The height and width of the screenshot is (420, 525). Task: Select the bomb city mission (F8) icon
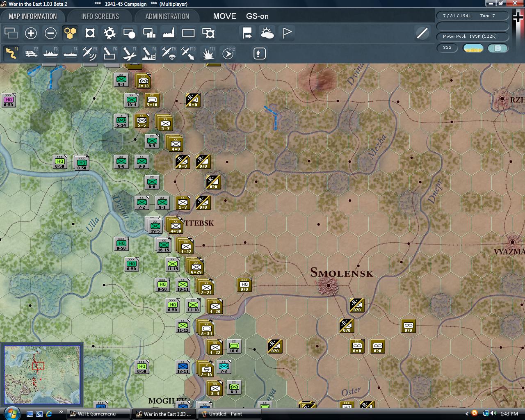[x=148, y=53]
